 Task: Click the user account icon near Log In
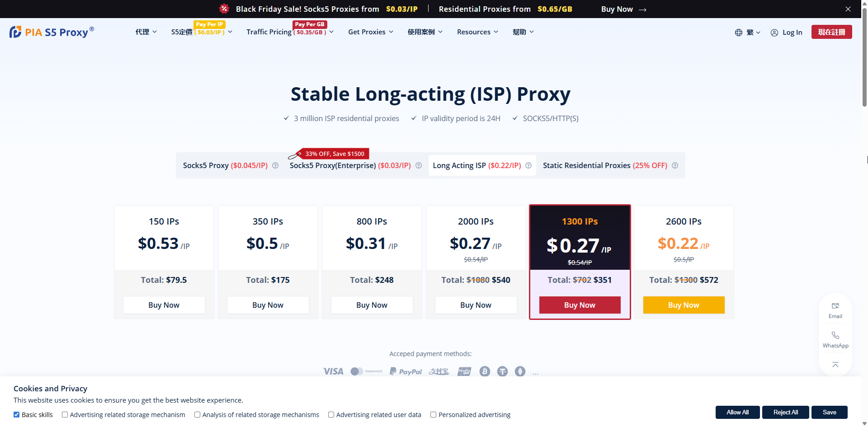pos(774,32)
